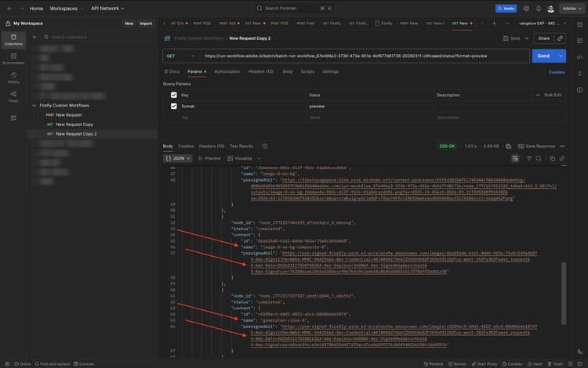Click the link icon in the response toolbar

coord(562,158)
